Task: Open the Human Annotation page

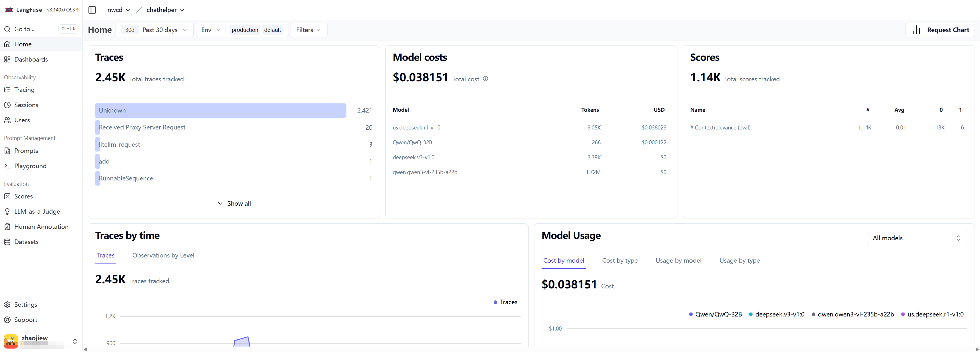Action: [x=41, y=227]
